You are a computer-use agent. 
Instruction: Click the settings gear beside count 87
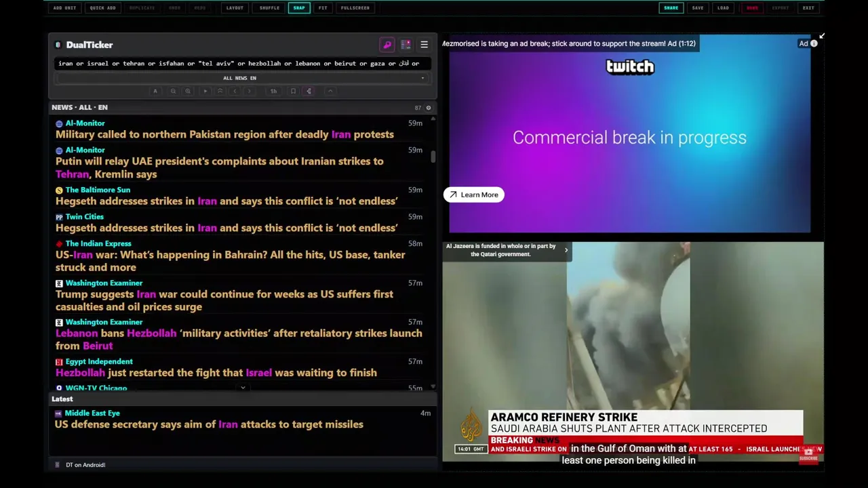[x=428, y=108]
